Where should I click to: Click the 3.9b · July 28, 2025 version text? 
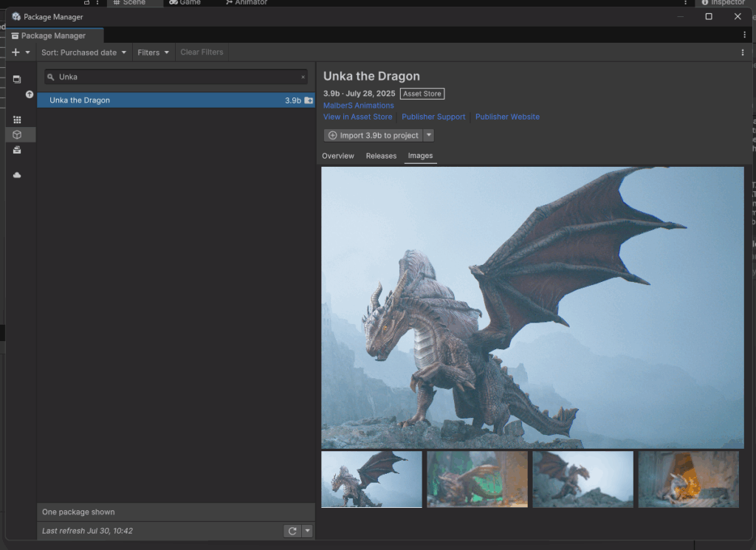tap(360, 94)
